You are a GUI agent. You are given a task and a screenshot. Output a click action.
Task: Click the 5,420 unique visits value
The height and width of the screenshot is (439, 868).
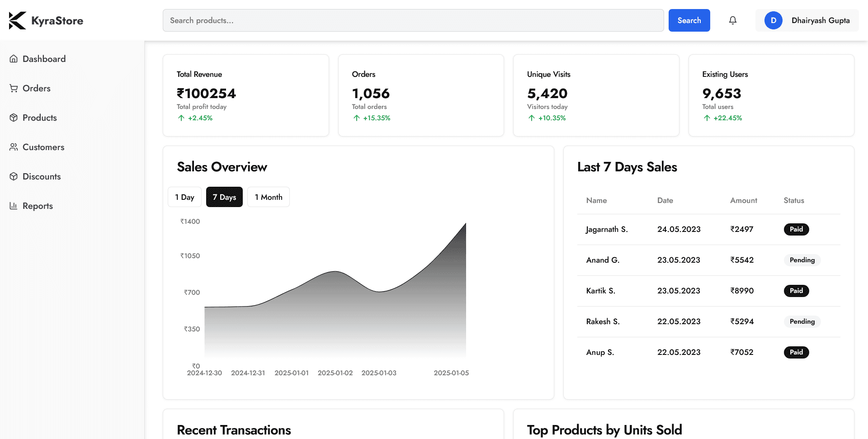[547, 94]
